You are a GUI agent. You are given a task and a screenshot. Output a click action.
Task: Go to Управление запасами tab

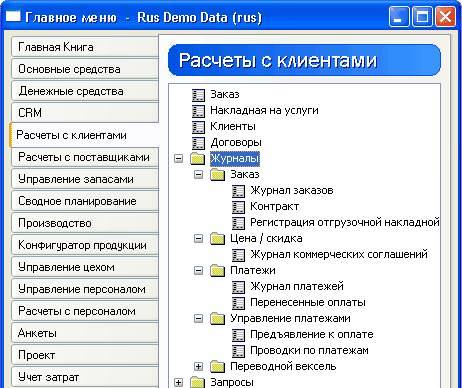(85, 179)
